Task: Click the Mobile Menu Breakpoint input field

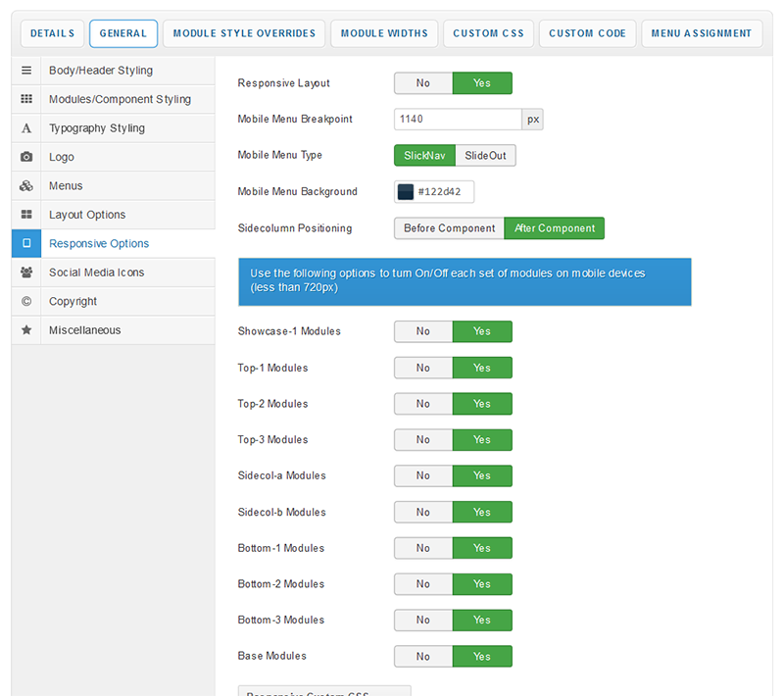Action: 457,120
